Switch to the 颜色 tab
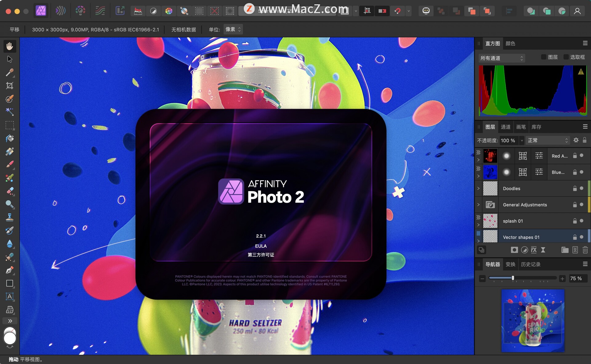 point(510,44)
